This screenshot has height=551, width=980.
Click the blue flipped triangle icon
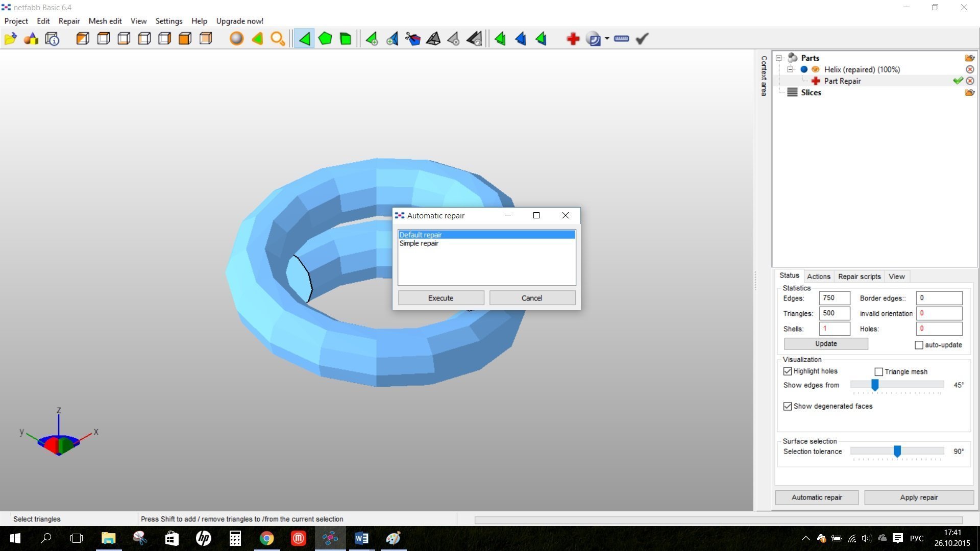click(x=521, y=39)
